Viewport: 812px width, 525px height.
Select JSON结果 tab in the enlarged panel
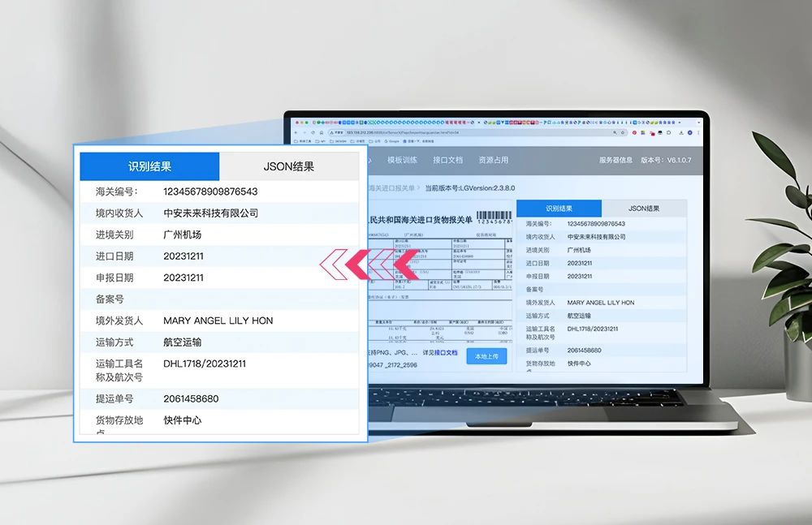[x=289, y=166]
